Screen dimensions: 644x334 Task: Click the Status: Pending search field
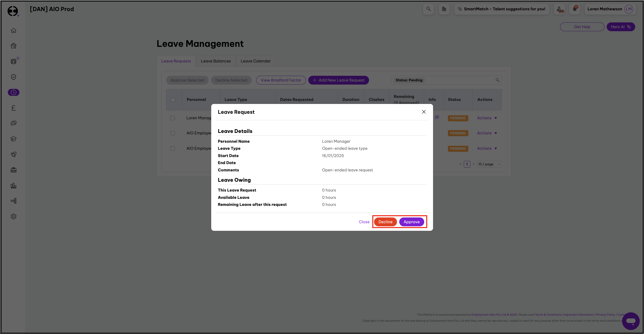[459, 80]
